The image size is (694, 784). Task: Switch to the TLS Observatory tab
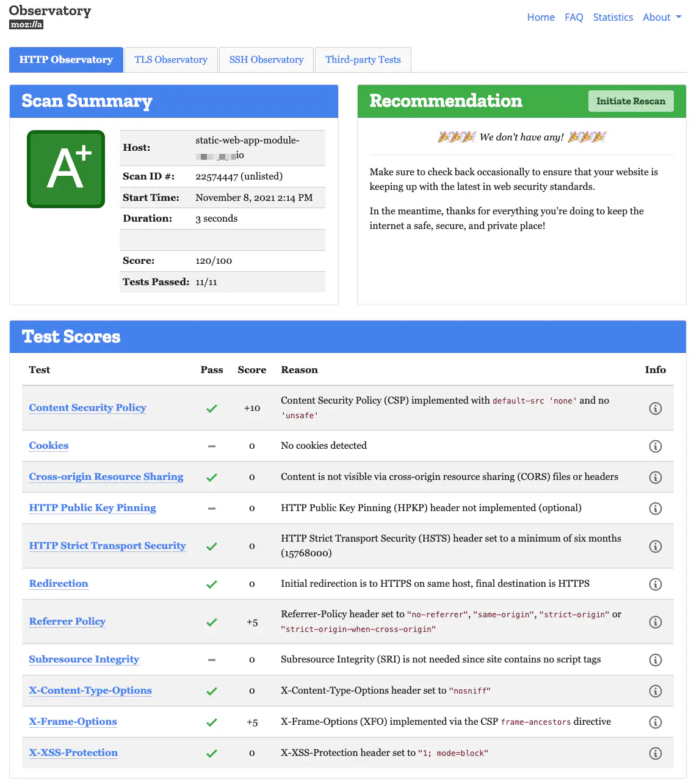171,59
